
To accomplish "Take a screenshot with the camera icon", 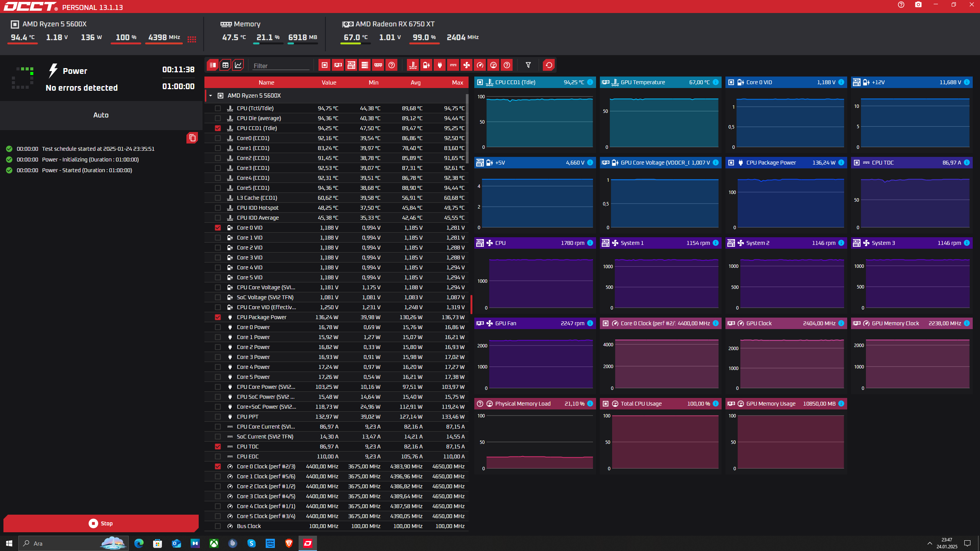I will [x=918, y=5].
